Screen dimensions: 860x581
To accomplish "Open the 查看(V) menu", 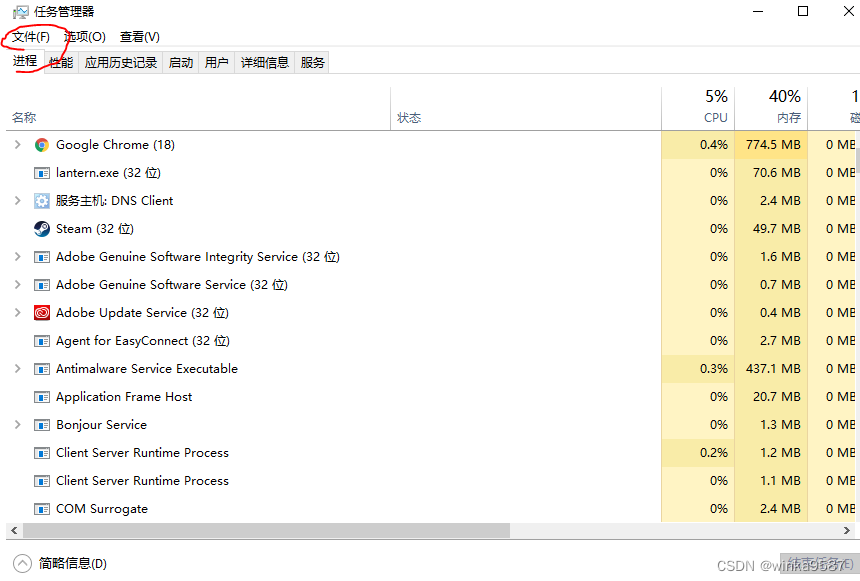I will 140,37.
